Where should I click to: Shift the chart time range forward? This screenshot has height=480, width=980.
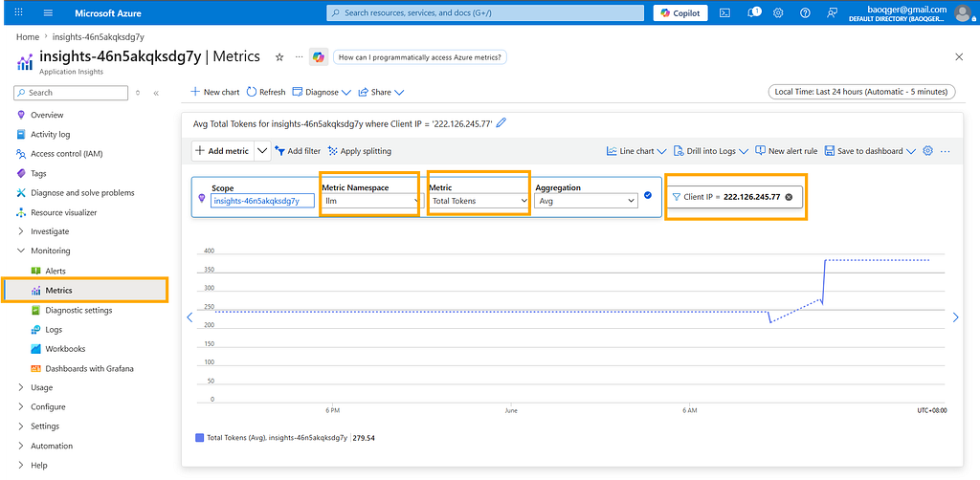pos(955,317)
